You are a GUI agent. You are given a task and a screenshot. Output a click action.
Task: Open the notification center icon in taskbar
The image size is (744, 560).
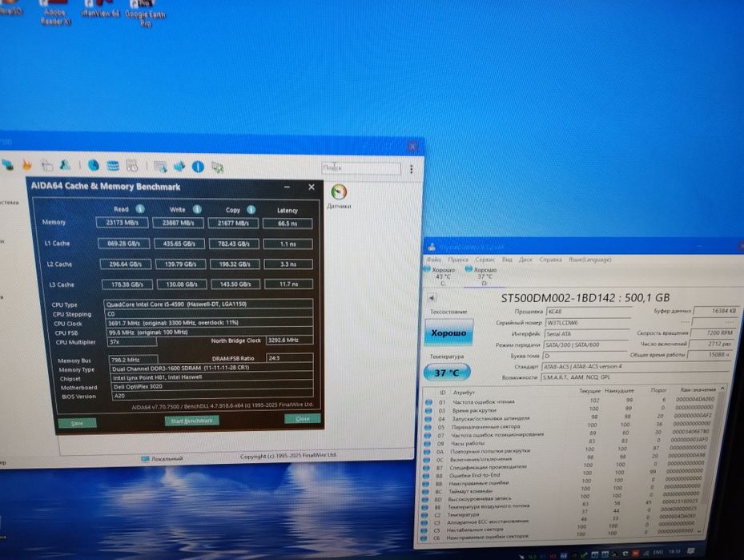[691, 552]
